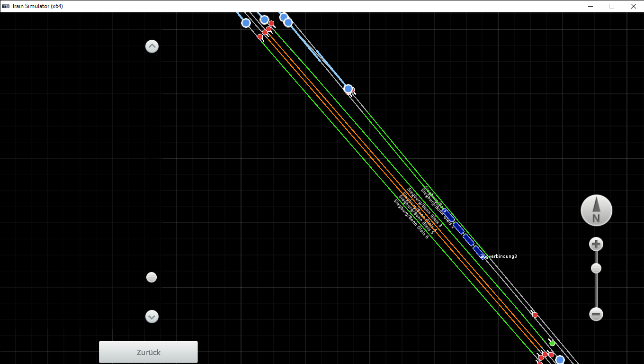Close the Train Simulator window
644x364 pixels.
(634, 6)
